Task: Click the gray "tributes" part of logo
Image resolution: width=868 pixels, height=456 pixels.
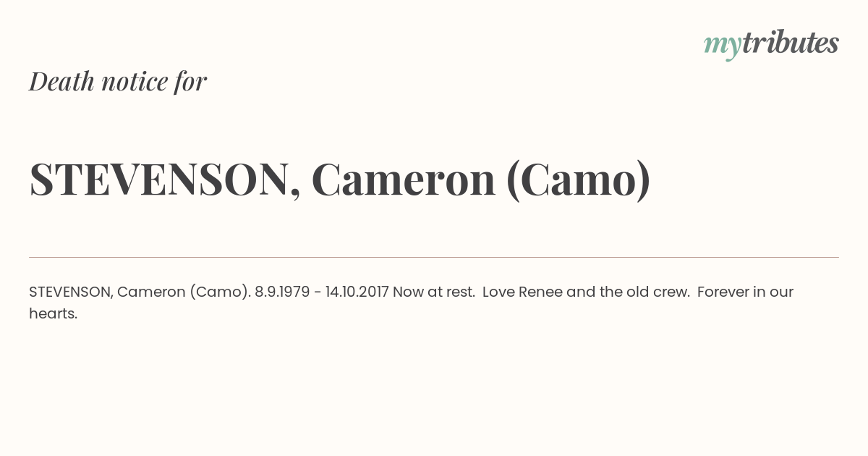Action: [x=791, y=43]
